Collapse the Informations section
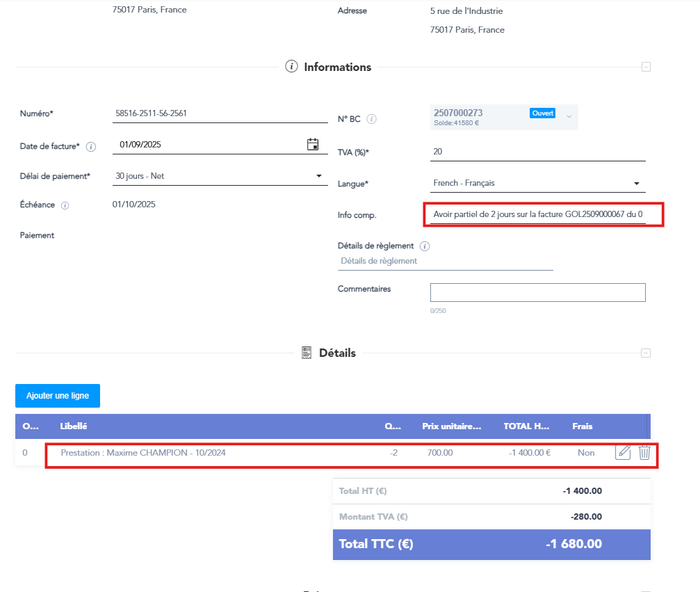 click(x=646, y=67)
